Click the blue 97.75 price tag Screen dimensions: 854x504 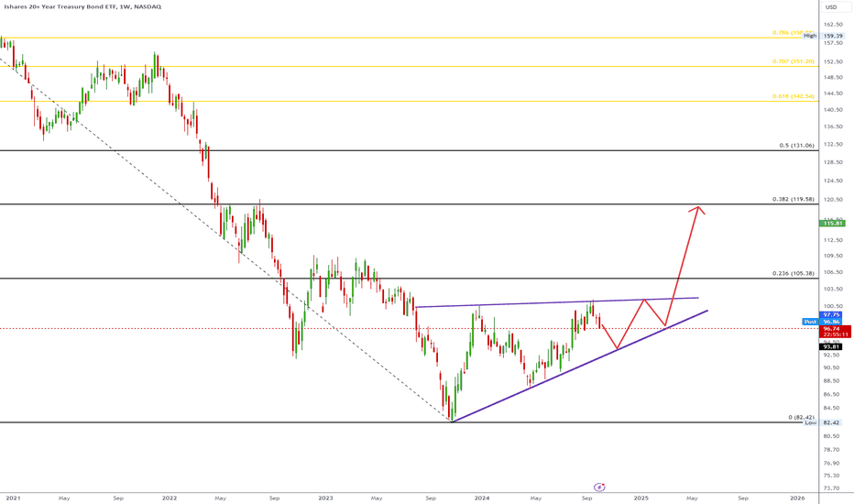[831, 315]
